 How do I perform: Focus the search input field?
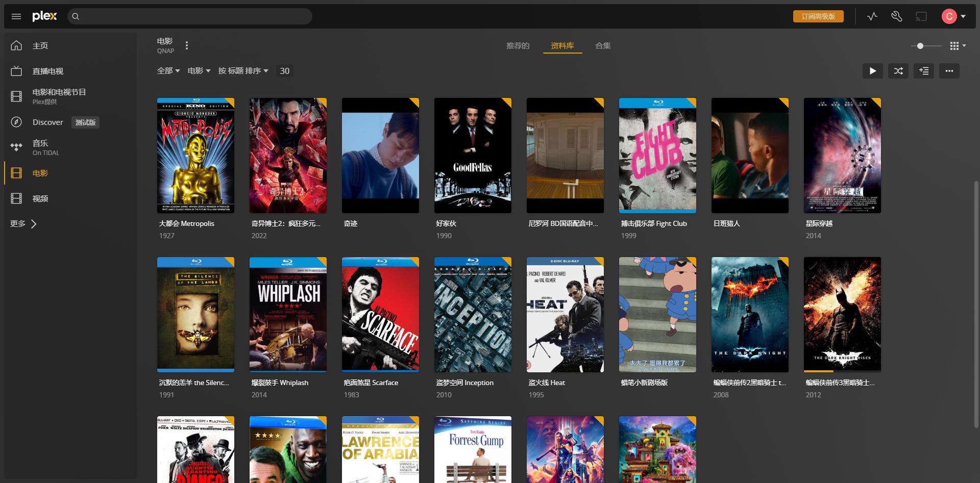tap(190, 16)
